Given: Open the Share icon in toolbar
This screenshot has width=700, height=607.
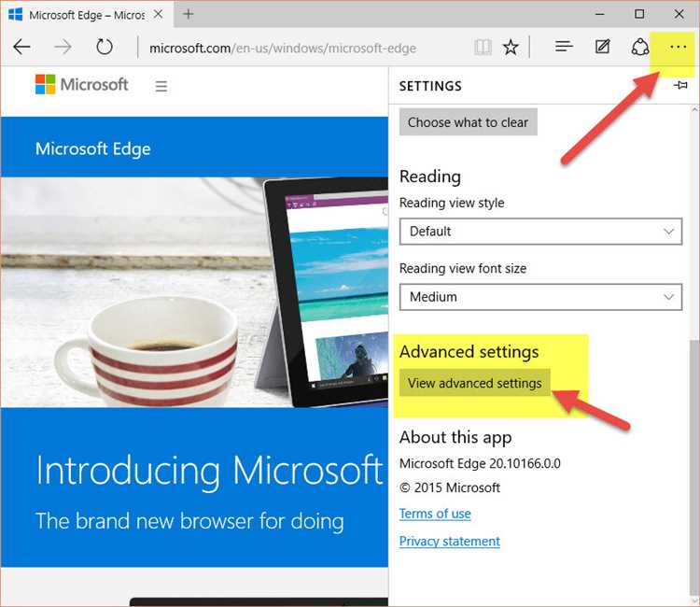Looking at the screenshot, I should pyautogui.click(x=639, y=47).
